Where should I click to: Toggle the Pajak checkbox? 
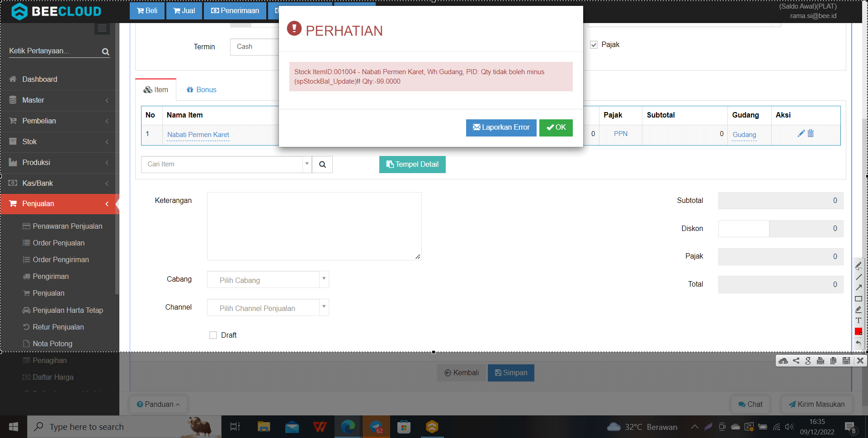594,45
